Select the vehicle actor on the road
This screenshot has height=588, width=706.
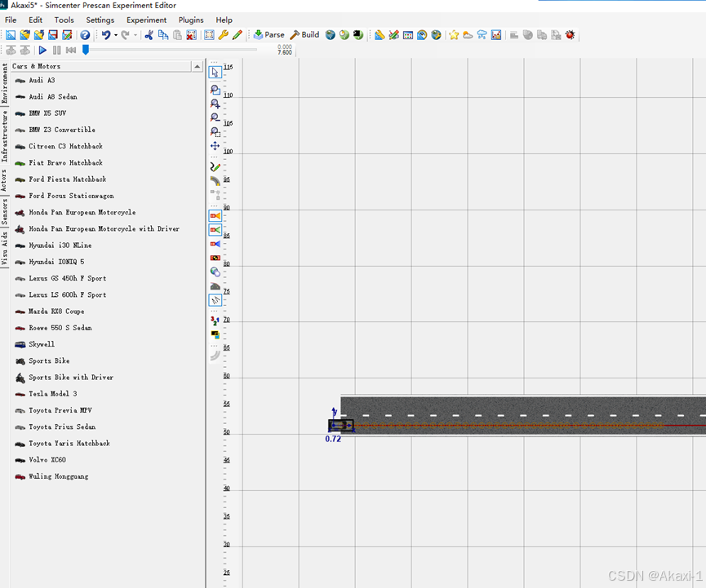point(341,425)
